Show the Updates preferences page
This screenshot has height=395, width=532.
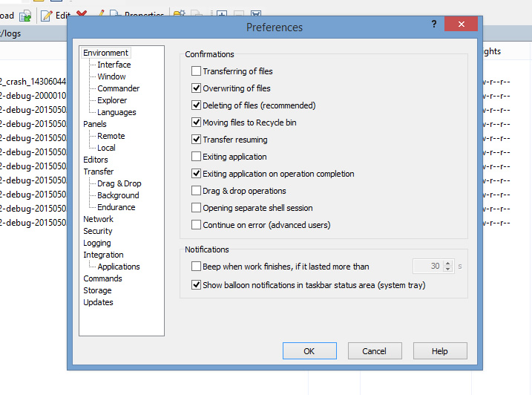pyautogui.click(x=98, y=302)
